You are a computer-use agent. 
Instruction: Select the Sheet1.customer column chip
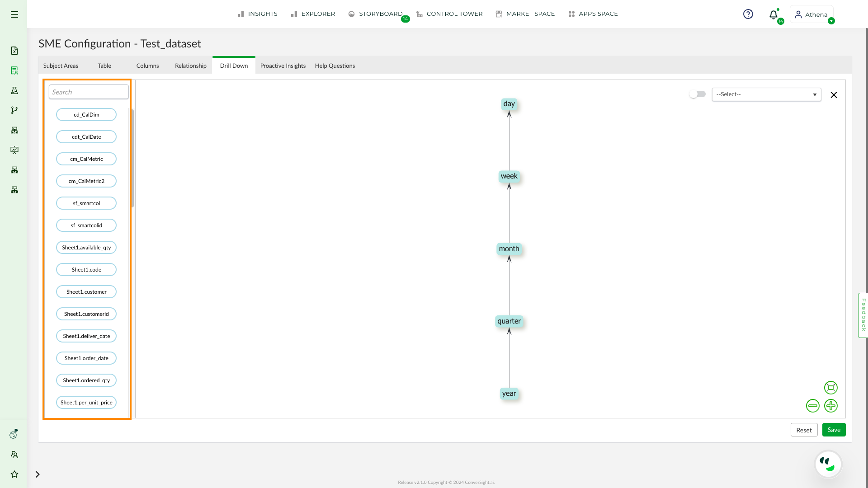coord(86,292)
